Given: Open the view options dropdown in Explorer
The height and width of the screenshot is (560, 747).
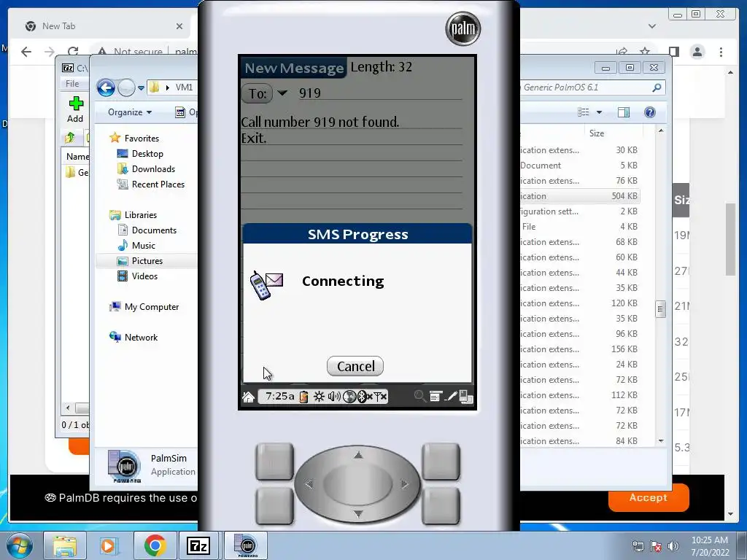Looking at the screenshot, I should pos(600,112).
